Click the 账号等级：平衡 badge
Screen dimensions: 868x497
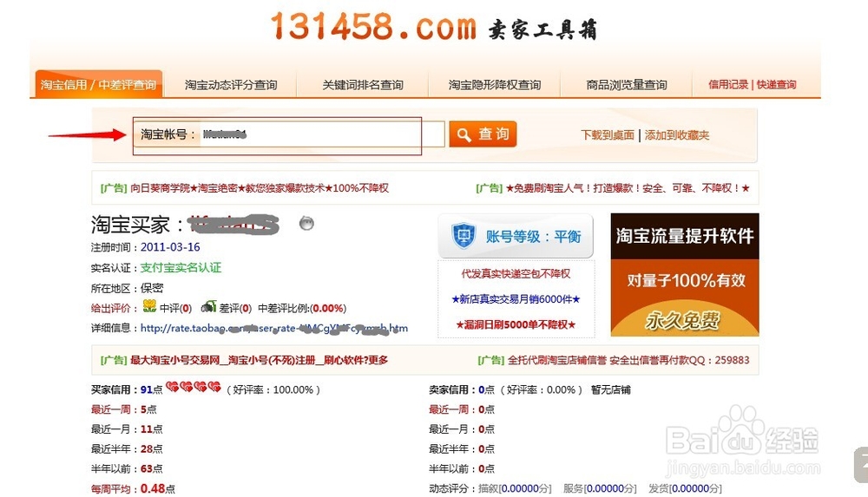pos(516,236)
